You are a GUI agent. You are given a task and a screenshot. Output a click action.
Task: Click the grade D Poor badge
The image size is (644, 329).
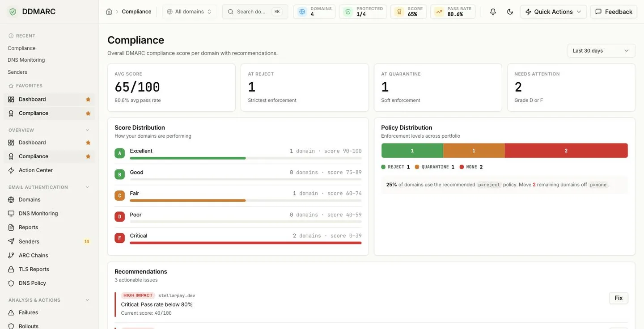tap(119, 217)
